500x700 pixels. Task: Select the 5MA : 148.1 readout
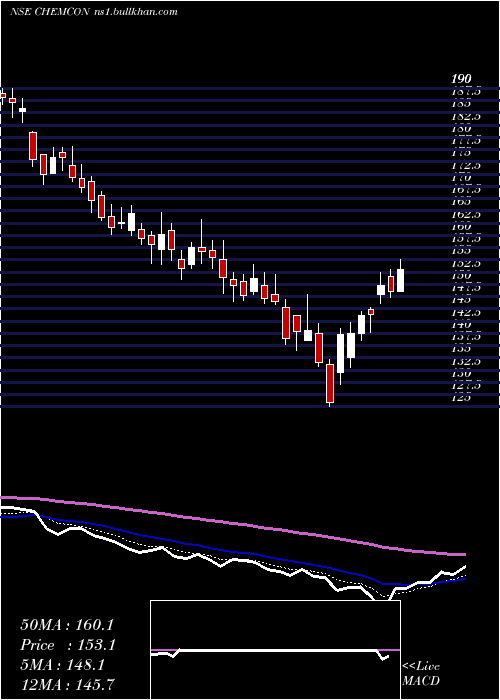click(x=62, y=665)
